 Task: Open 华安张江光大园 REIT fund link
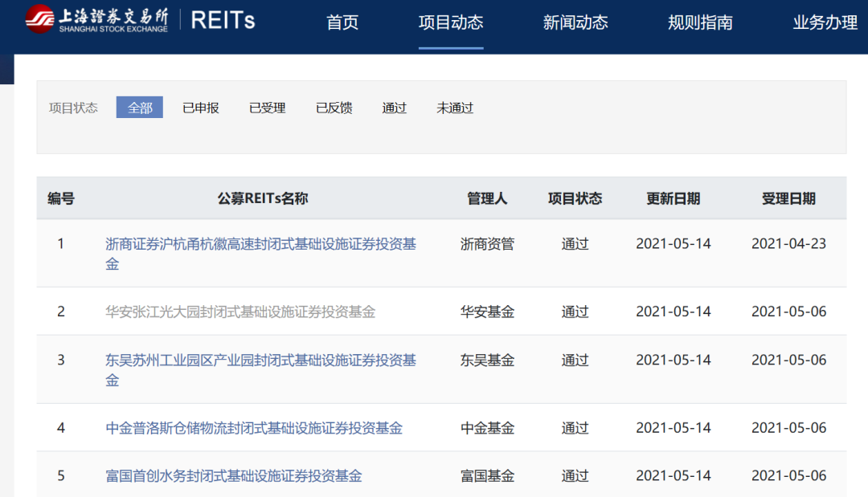tap(240, 312)
